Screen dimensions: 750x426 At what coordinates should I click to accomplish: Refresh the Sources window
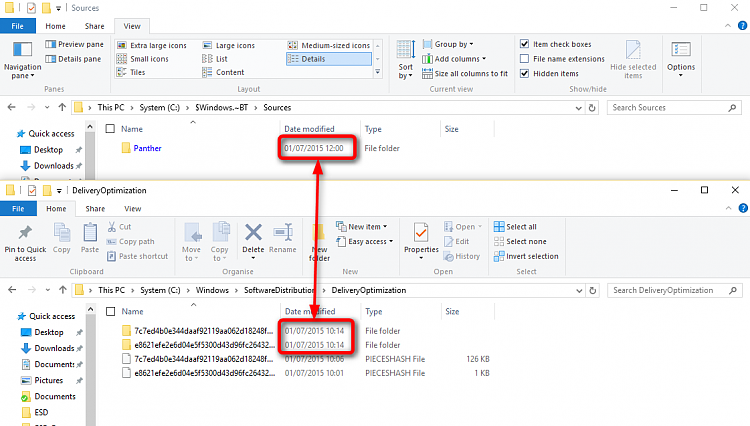coord(592,108)
